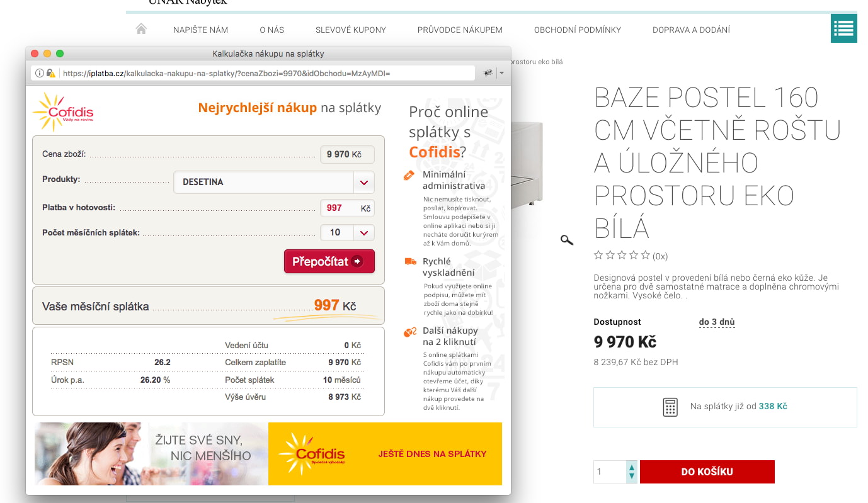Open SLEVOVÉ KUPONY menu item
The height and width of the screenshot is (503, 868).
[x=351, y=30]
